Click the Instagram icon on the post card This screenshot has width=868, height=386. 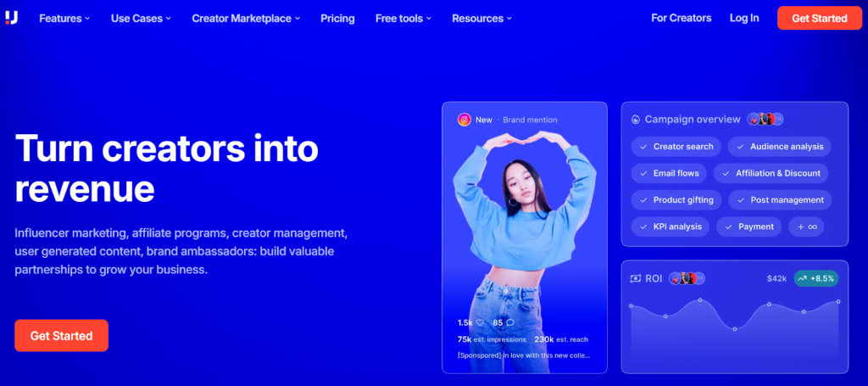464,120
